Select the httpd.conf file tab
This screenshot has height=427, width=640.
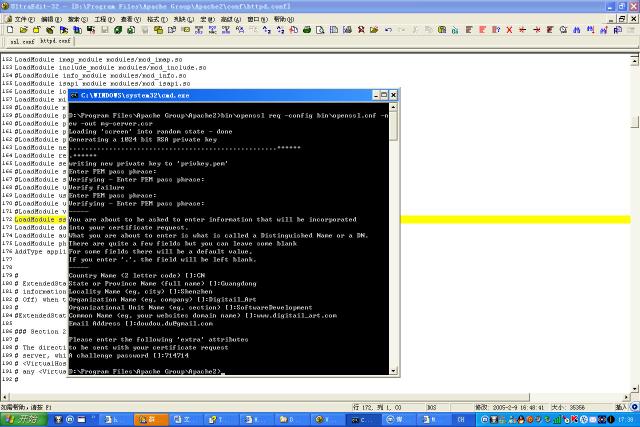coord(56,43)
